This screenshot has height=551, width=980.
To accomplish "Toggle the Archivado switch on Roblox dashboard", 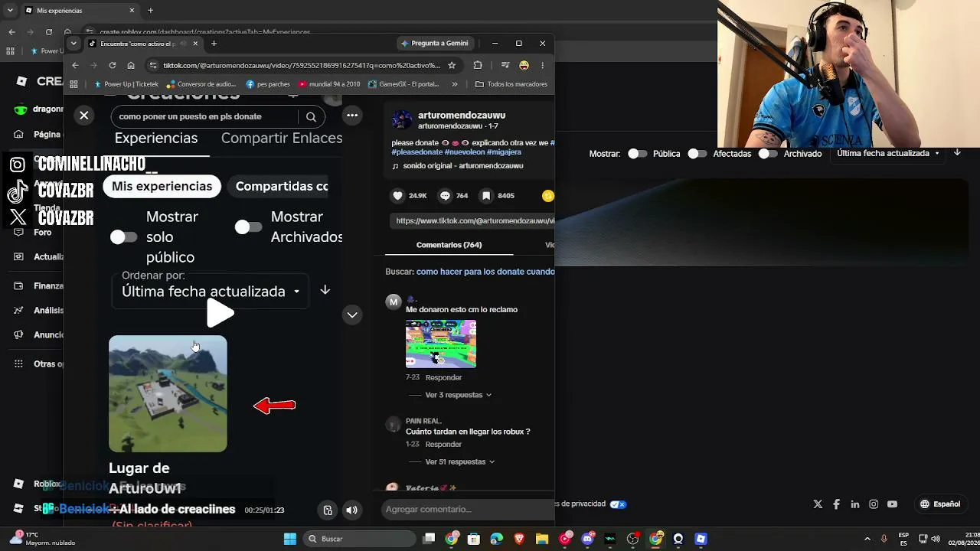I will pyautogui.click(x=768, y=154).
